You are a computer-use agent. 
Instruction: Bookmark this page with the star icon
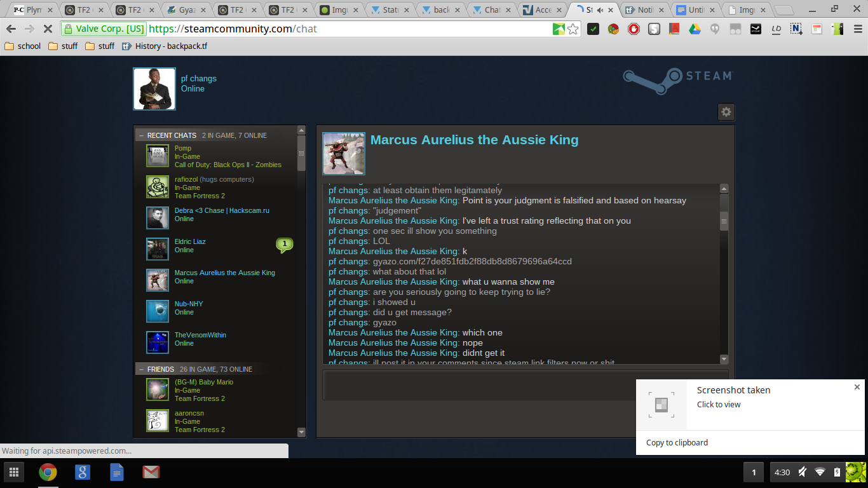[x=573, y=29]
